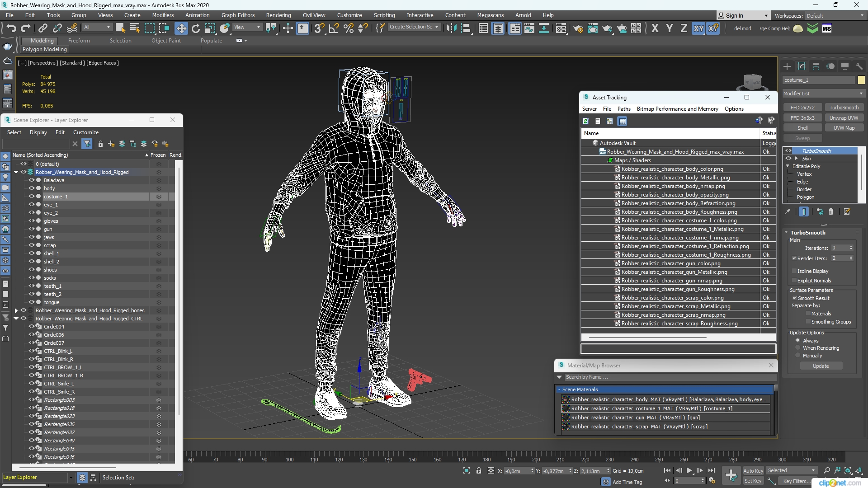
Task: Open Paths menu in Asset Tracking
Action: [624, 109]
